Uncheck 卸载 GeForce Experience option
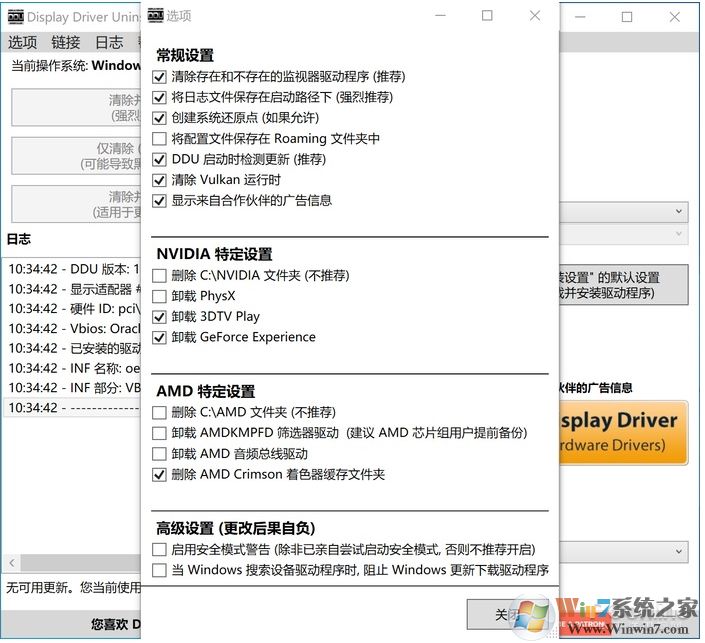705x643 pixels. click(159, 338)
